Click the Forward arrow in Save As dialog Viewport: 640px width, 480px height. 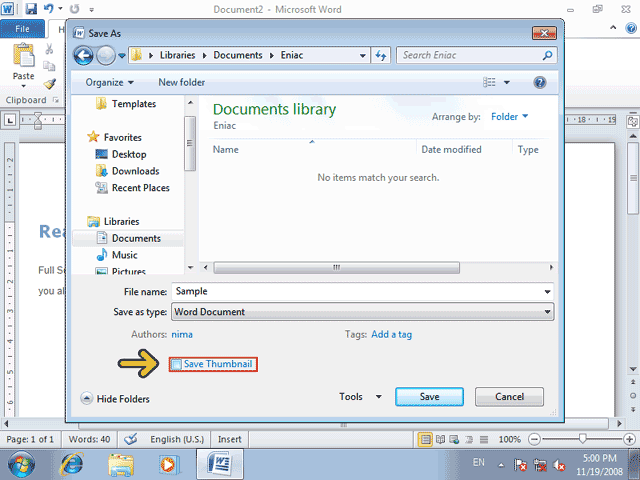click(106, 56)
